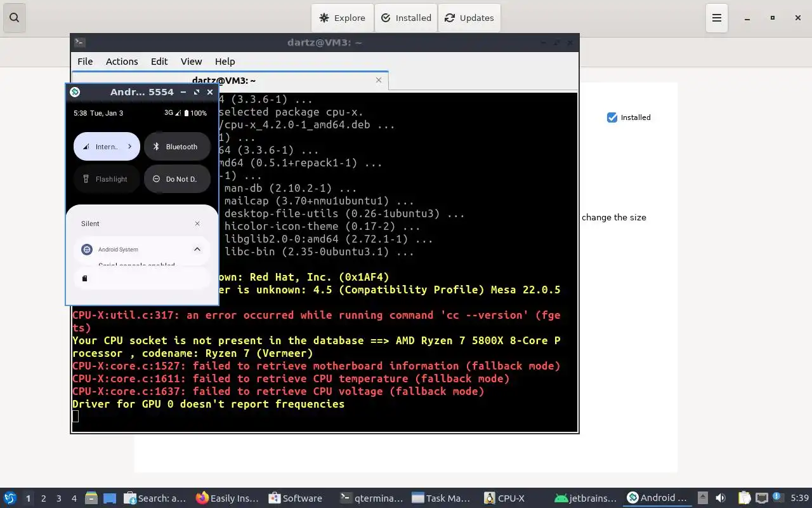Open the volume control tray icon
This screenshot has width=812, height=508.
(x=721, y=498)
